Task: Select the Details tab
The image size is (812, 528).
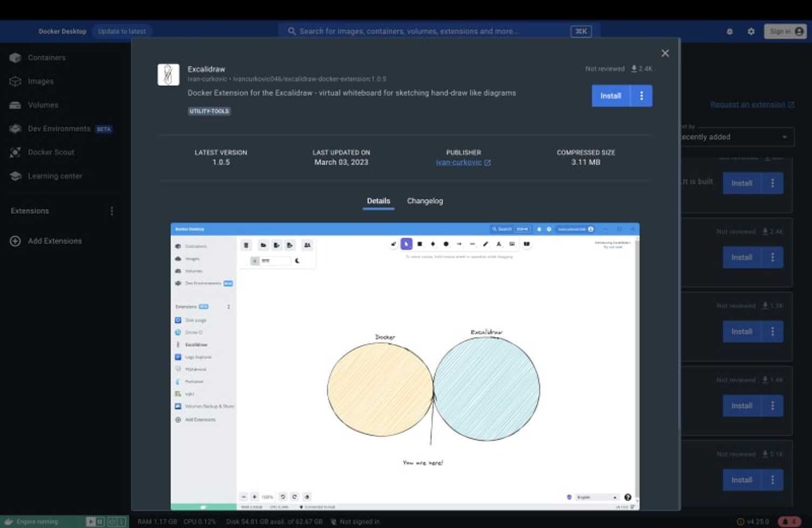Action: pyautogui.click(x=378, y=201)
